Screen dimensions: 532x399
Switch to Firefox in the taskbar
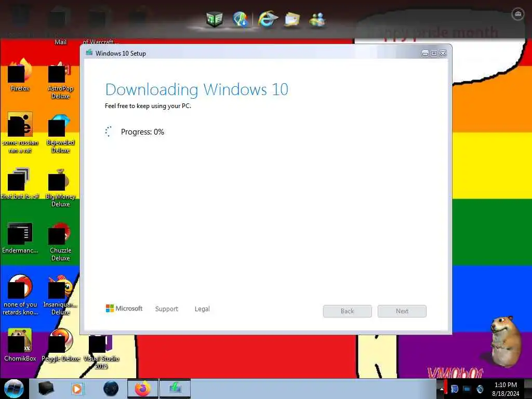coord(143,389)
